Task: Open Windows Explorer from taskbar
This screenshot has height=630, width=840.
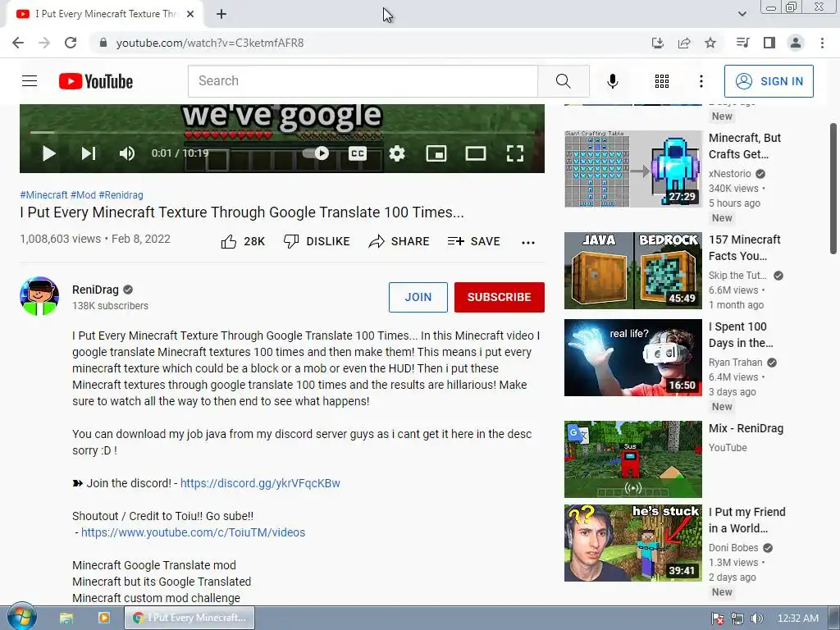Action: [x=66, y=619]
